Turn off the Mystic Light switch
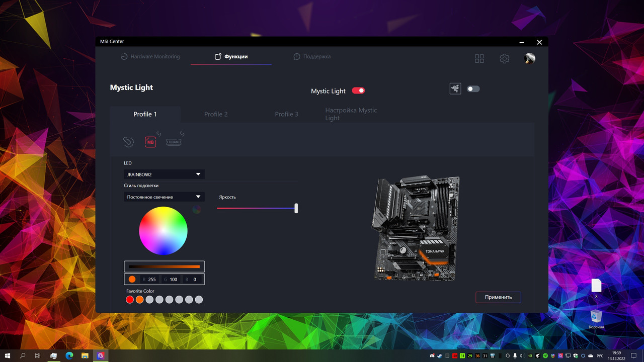Screen dimensions: 644x362 (x=358, y=90)
